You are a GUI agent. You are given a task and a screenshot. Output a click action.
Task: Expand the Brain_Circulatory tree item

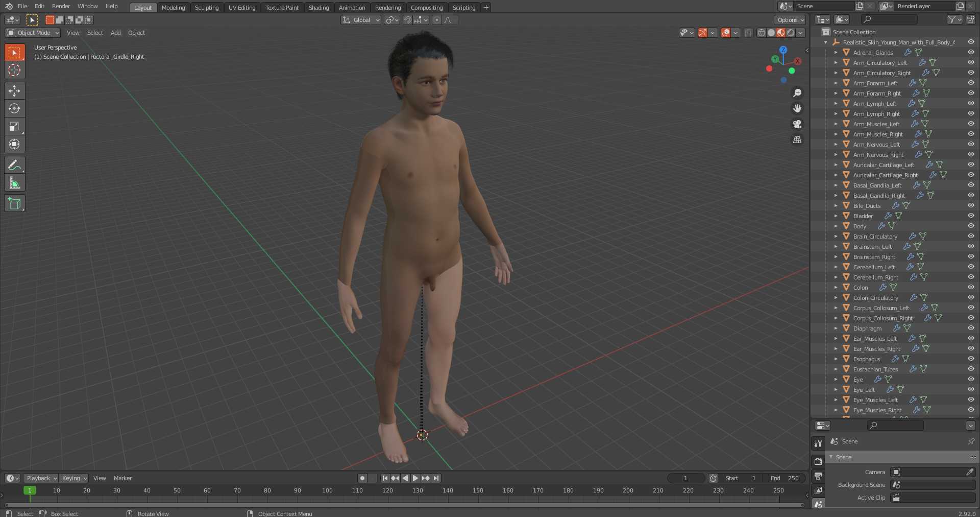click(x=836, y=237)
